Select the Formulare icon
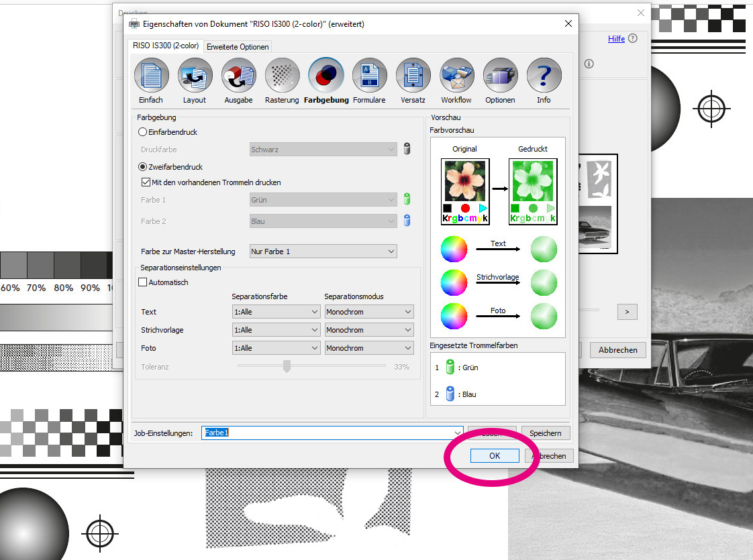 (x=369, y=76)
